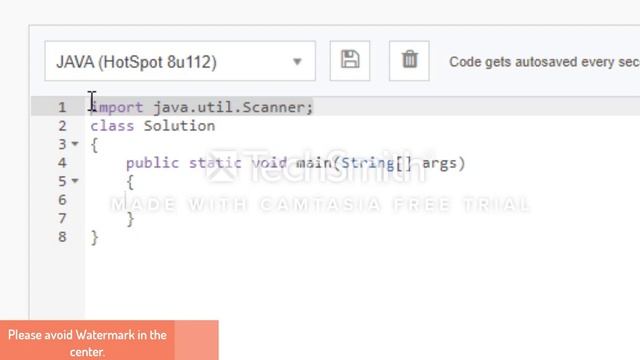Save the code with floppy disk icon
The image size is (640, 360).
tap(350, 61)
